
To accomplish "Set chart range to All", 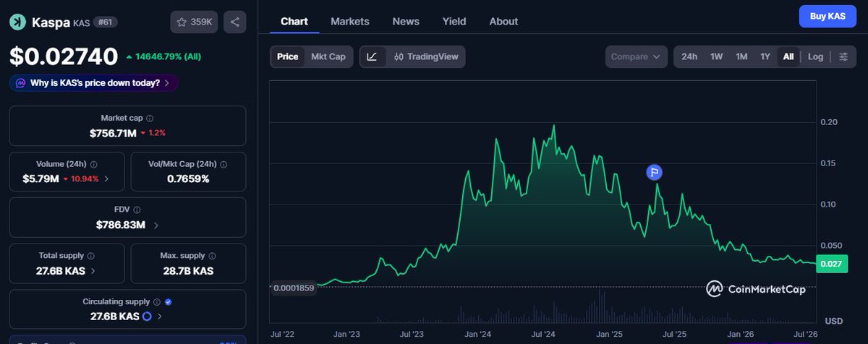I will pyautogui.click(x=788, y=56).
